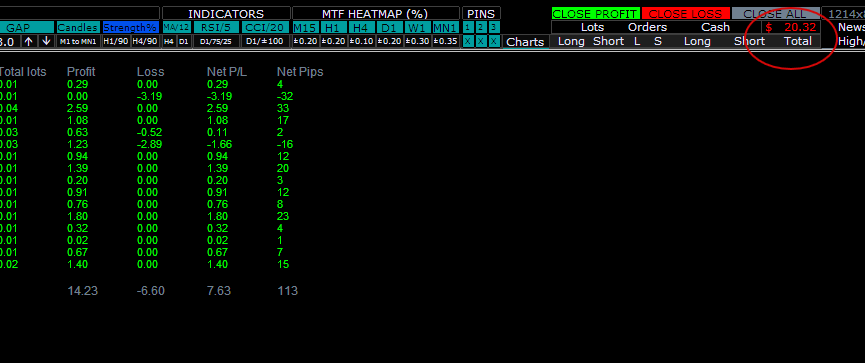Select pin number 3

pos(494,27)
